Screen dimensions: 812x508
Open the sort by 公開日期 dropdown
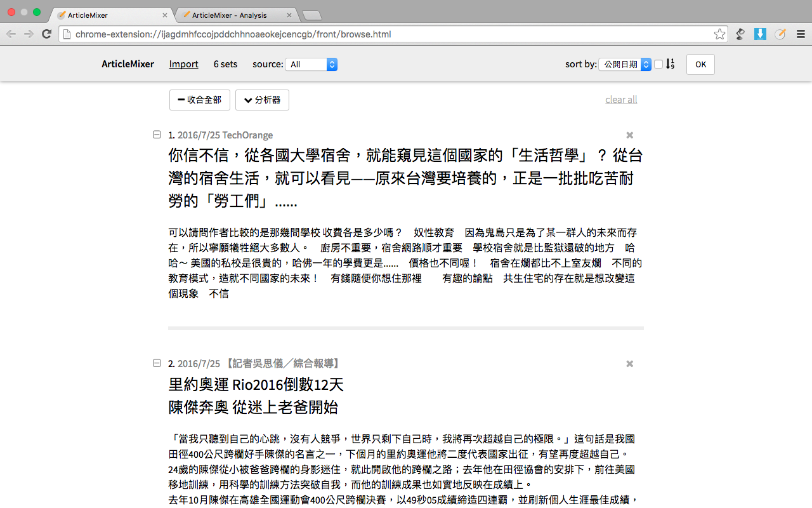[625, 64]
